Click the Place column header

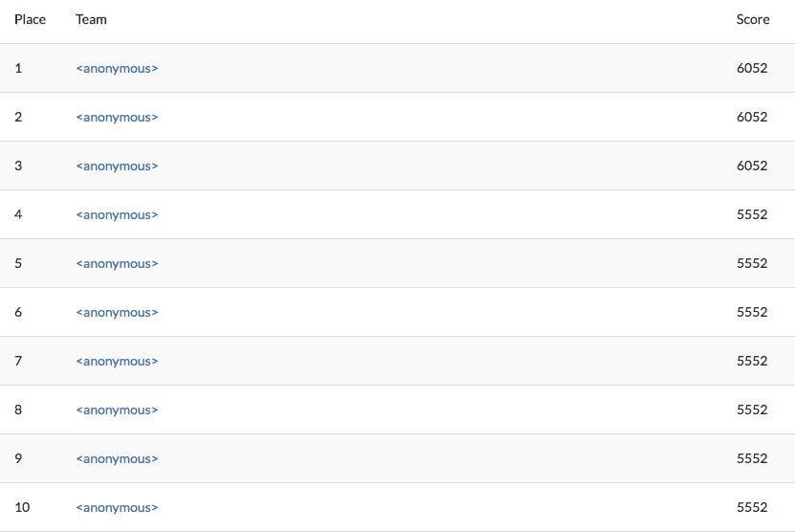30,19
